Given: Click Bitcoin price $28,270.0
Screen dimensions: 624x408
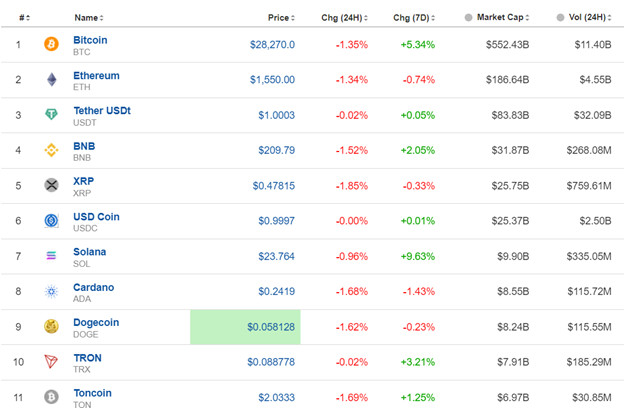Looking at the screenshot, I should [x=272, y=45].
